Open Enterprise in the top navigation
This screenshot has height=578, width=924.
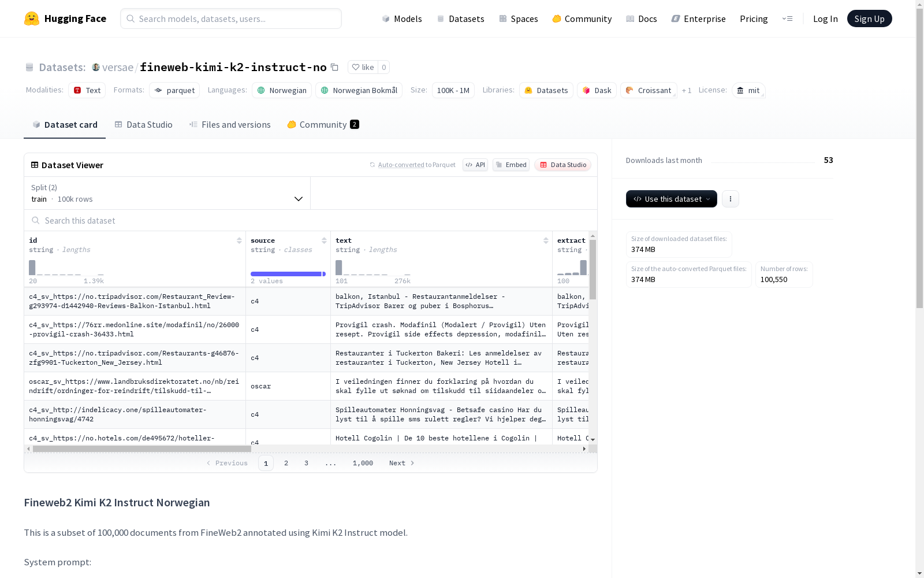pos(698,18)
